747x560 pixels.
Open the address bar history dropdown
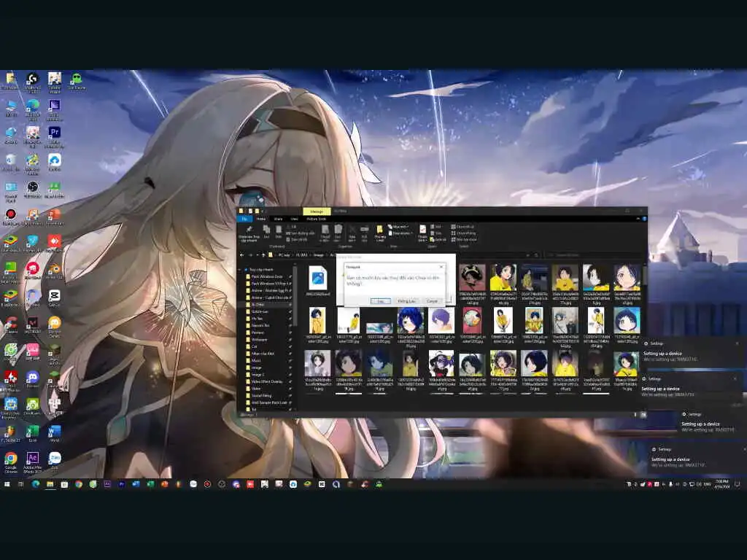(528, 254)
